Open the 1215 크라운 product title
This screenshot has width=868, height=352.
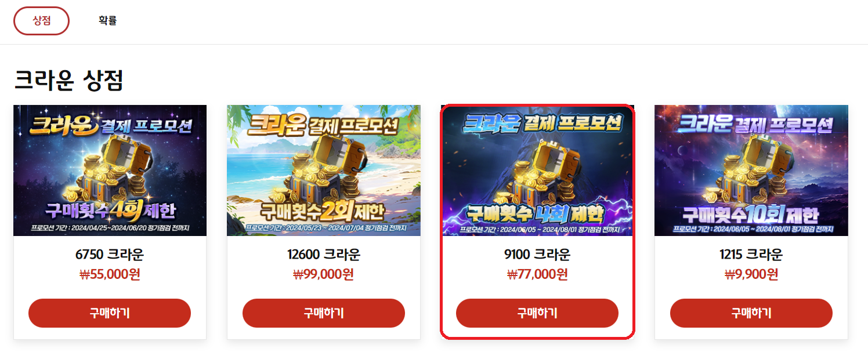click(751, 255)
